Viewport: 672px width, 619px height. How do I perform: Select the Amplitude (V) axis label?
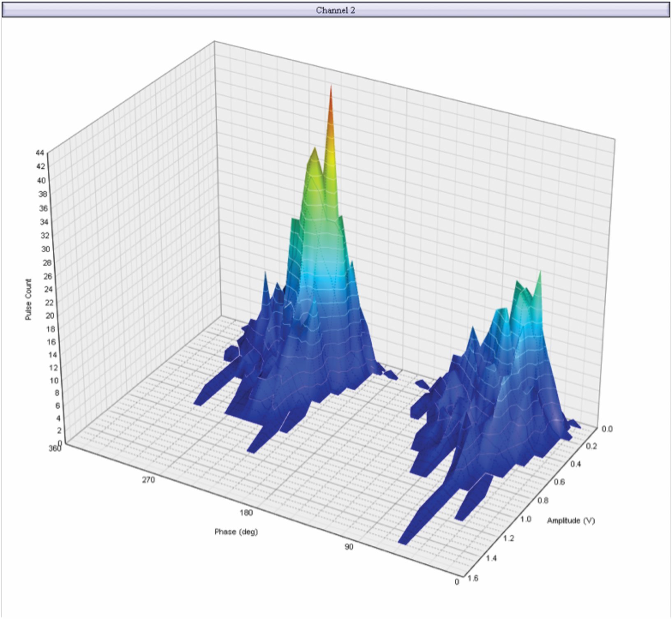[x=571, y=521]
